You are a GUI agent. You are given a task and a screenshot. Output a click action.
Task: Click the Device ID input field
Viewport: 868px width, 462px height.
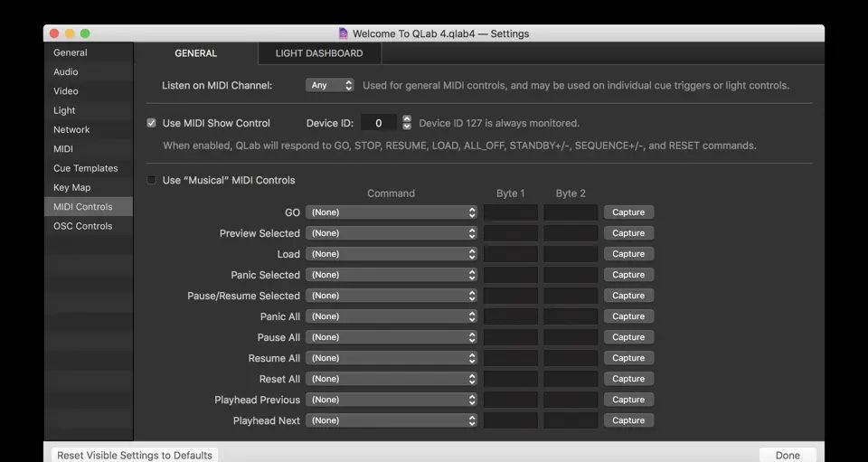(379, 123)
